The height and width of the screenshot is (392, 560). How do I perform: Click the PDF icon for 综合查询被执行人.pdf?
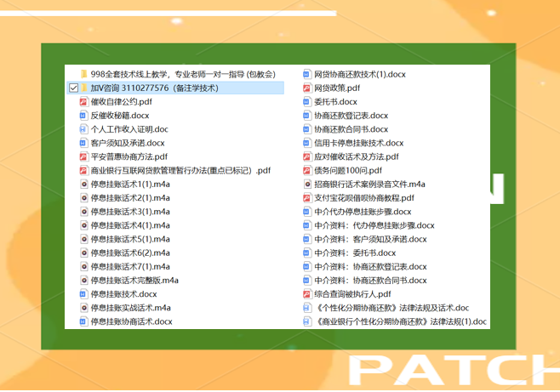(x=307, y=294)
